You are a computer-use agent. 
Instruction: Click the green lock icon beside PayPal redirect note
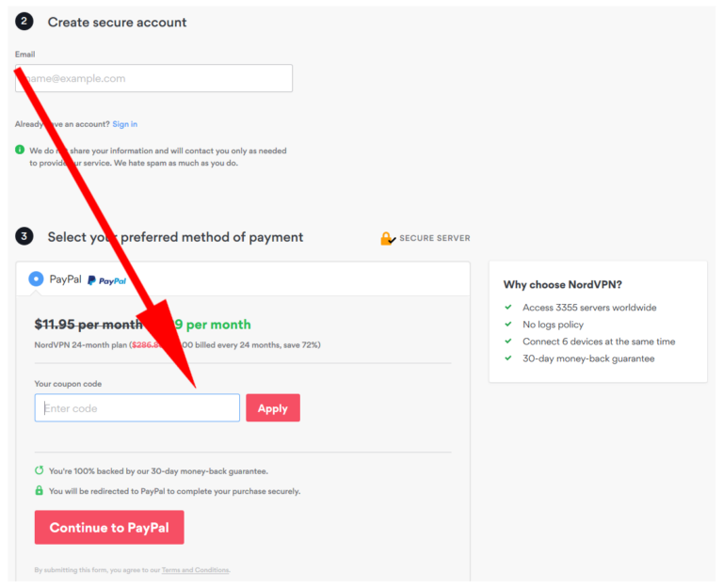tap(39, 490)
